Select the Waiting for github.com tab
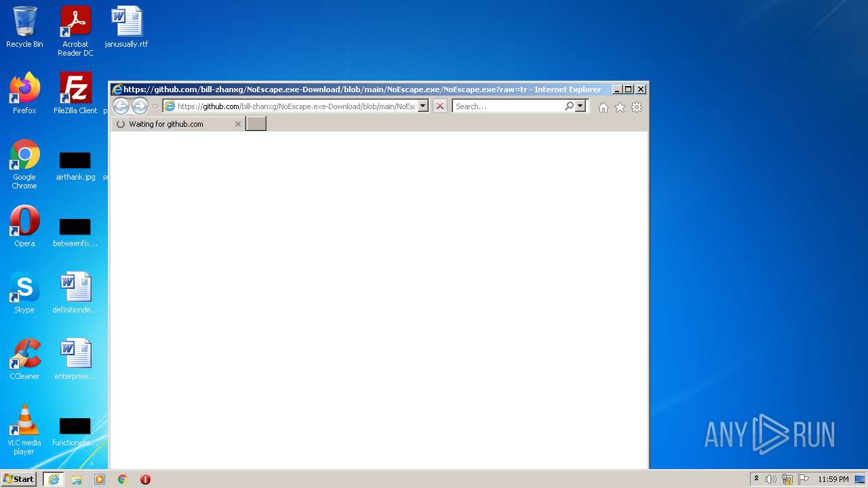The height and width of the screenshot is (488, 868). tap(178, 124)
